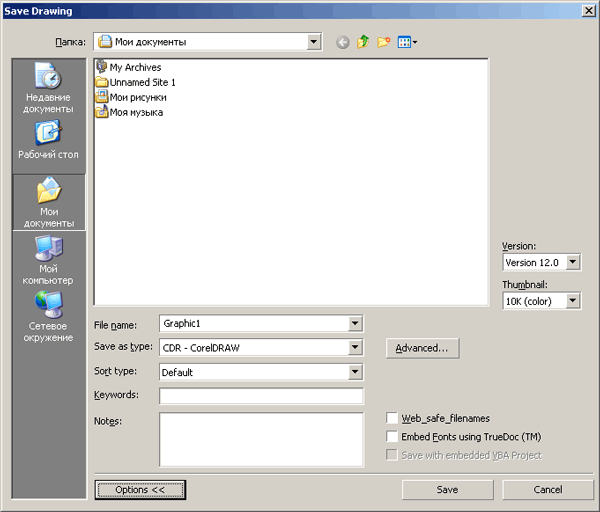Open Рабочий стол in places bar
600x512 pixels.
[x=49, y=140]
